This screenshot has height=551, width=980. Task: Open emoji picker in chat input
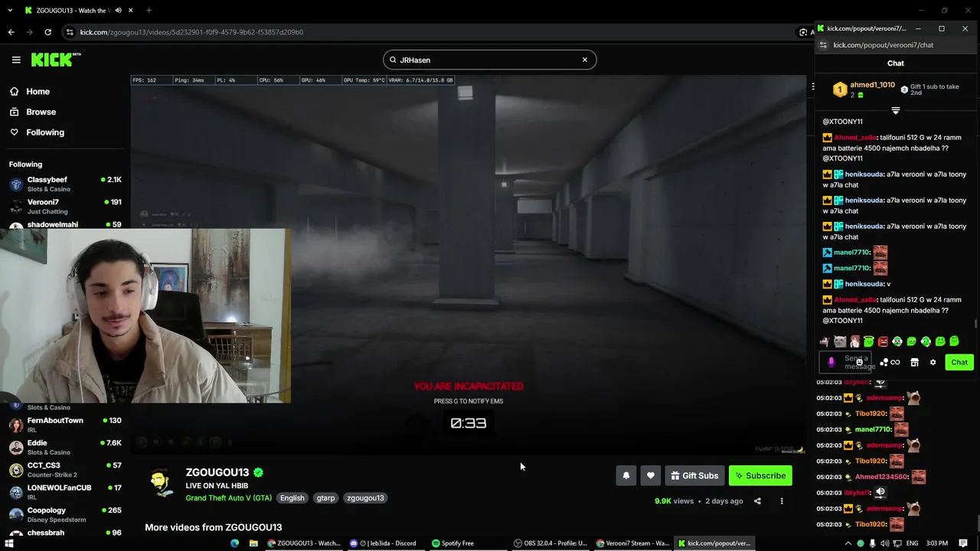click(860, 362)
